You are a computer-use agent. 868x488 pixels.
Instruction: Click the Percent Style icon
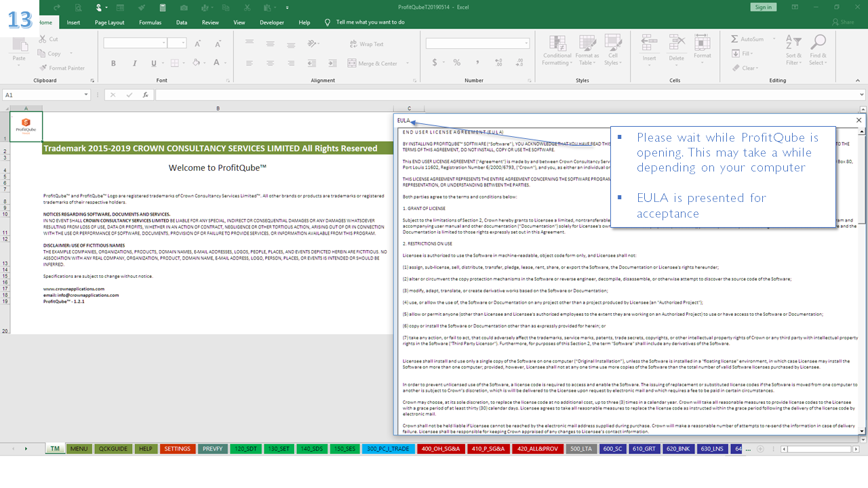tap(457, 62)
